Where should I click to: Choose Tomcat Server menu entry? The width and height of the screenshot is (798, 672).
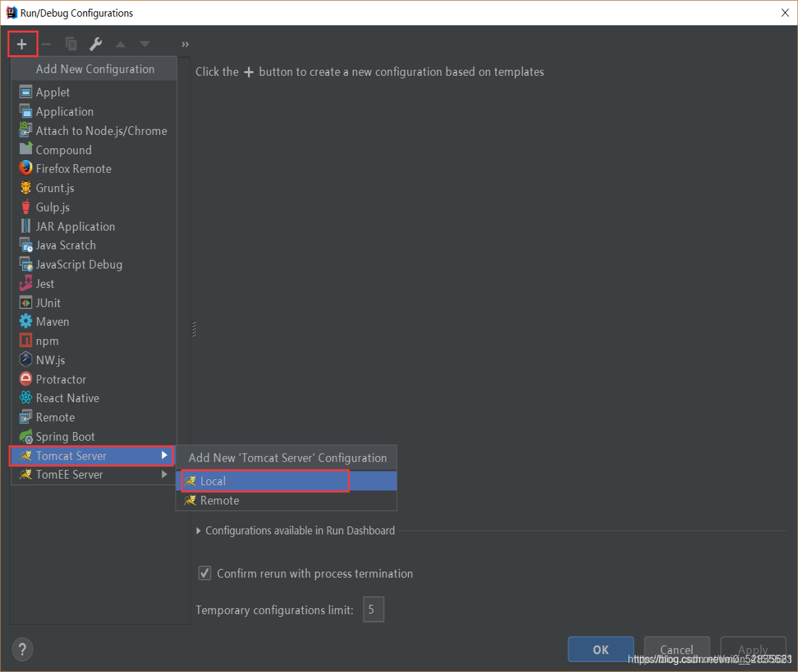[x=92, y=455]
